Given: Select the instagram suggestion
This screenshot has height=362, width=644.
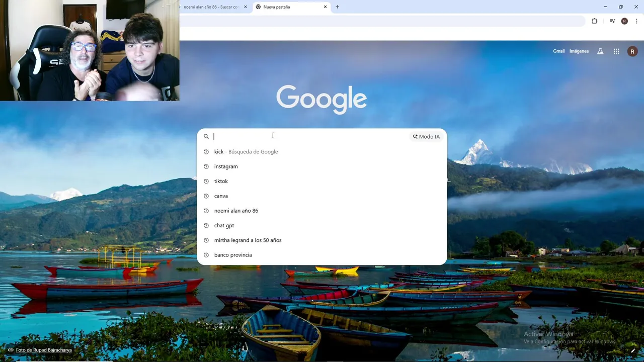Looking at the screenshot, I should tap(322, 166).
